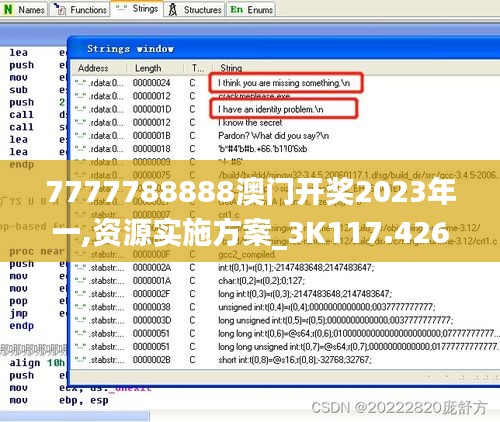Select length value 0000002F

(x=152, y=294)
